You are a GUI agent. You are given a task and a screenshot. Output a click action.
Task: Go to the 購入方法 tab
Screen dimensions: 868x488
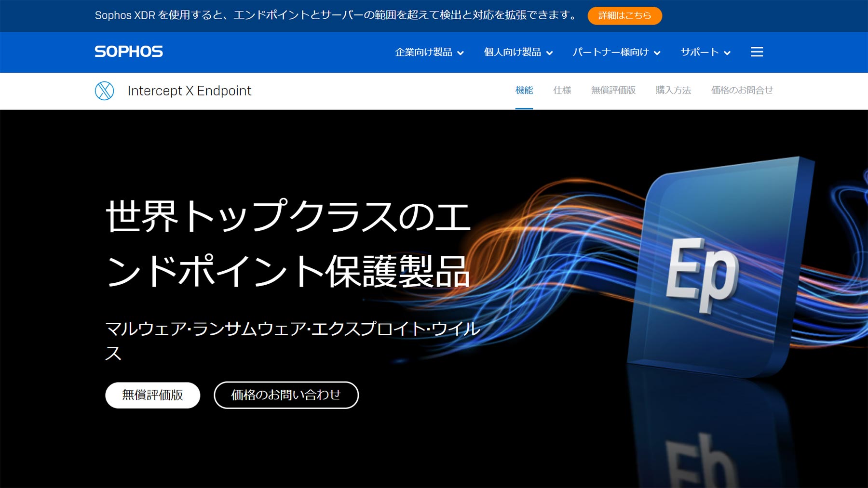(x=673, y=90)
